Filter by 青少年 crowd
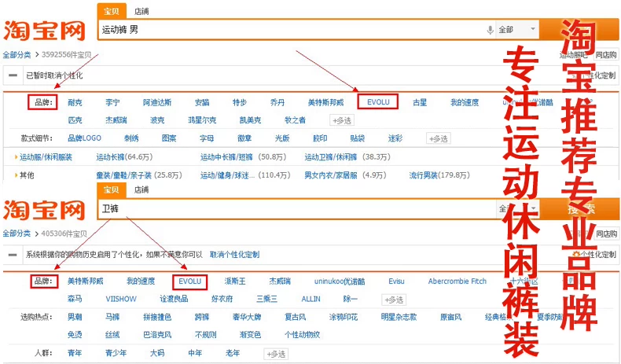Image resolution: width=621 pixels, height=364 pixels. 116,353
